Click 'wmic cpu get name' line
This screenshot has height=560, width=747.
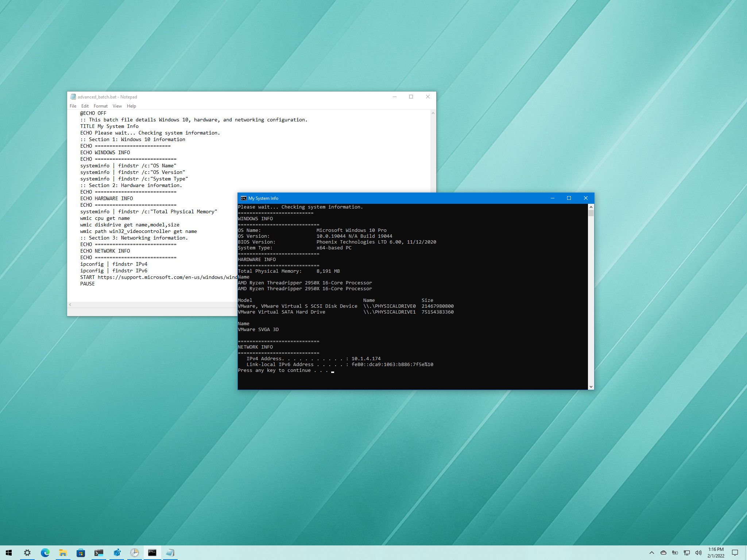pos(105,218)
